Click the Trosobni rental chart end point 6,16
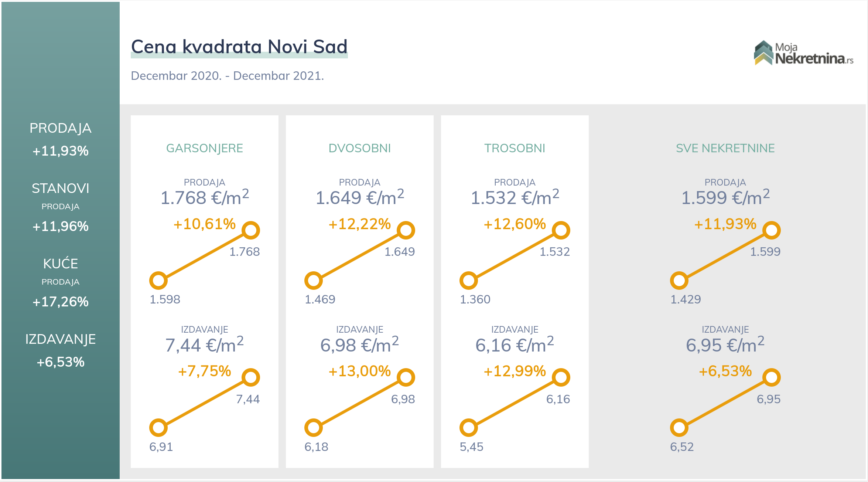Viewport: 868px width, 482px height. pyautogui.click(x=561, y=377)
